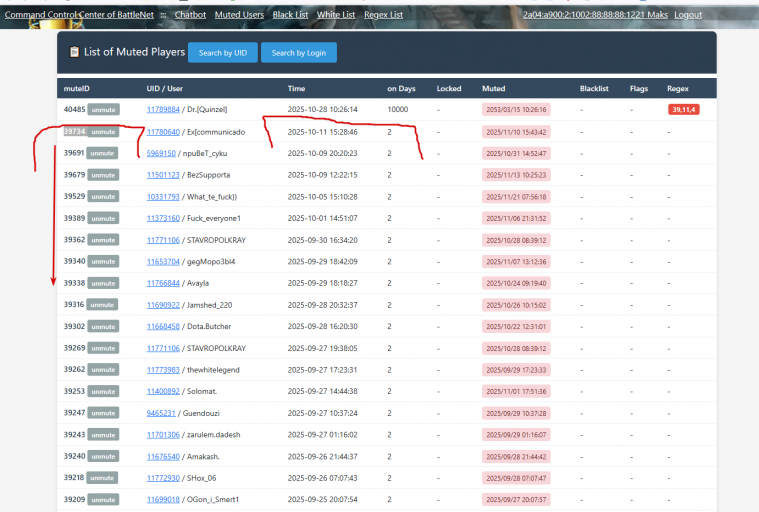Unmute entry 39734 Ex[communicado
759x512 pixels.
(x=104, y=132)
